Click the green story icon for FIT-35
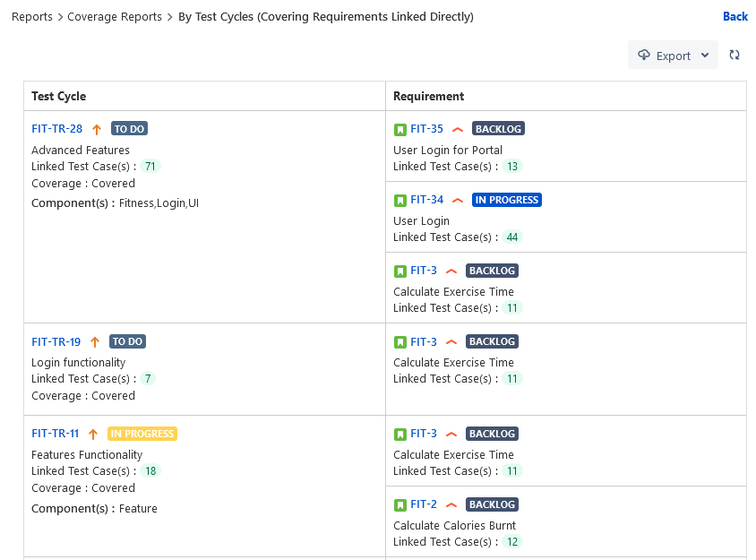This screenshot has height=560, width=756. click(400, 129)
